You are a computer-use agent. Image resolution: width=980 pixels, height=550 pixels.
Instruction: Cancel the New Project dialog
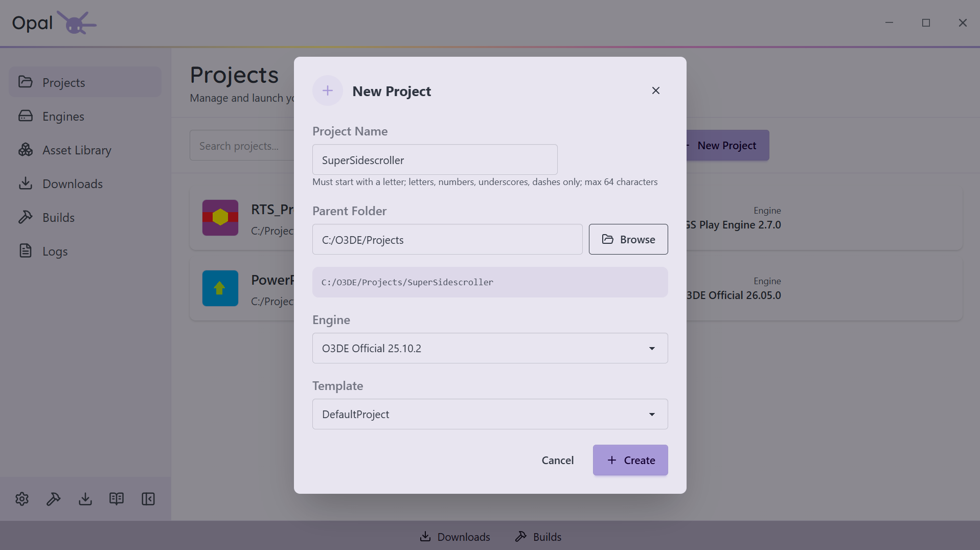(x=558, y=460)
